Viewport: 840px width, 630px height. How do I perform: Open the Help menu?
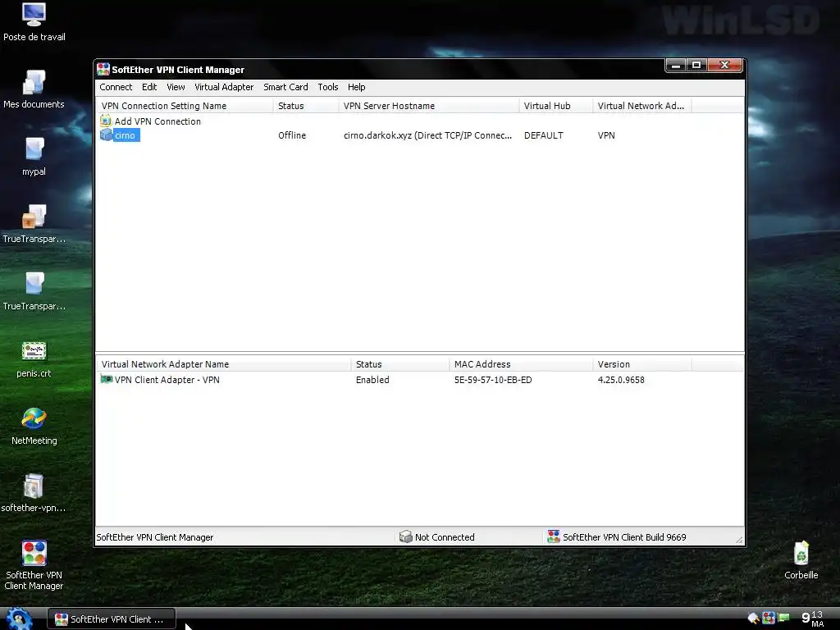tap(356, 87)
